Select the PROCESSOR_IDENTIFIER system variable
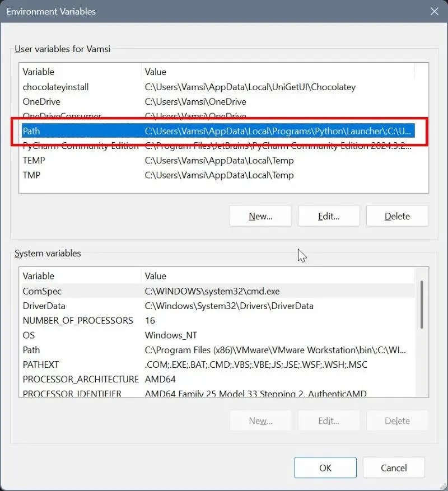 click(218, 393)
